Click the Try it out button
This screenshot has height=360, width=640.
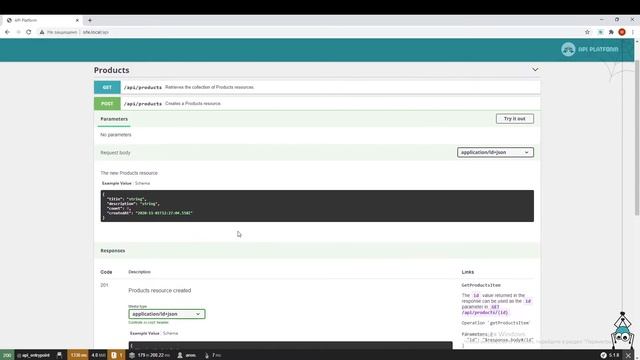(x=515, y=119)
